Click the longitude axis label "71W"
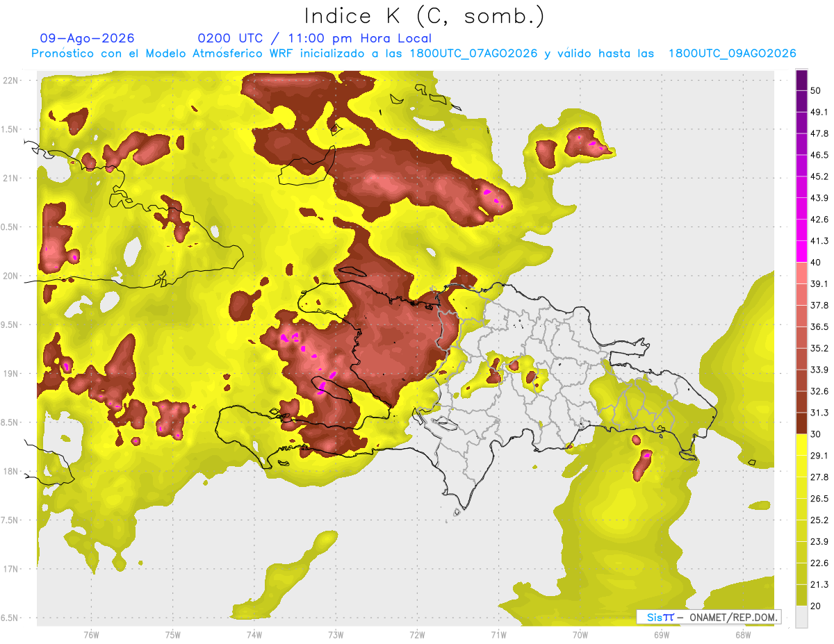The image size is (834, 644). [x=499, y=634]
